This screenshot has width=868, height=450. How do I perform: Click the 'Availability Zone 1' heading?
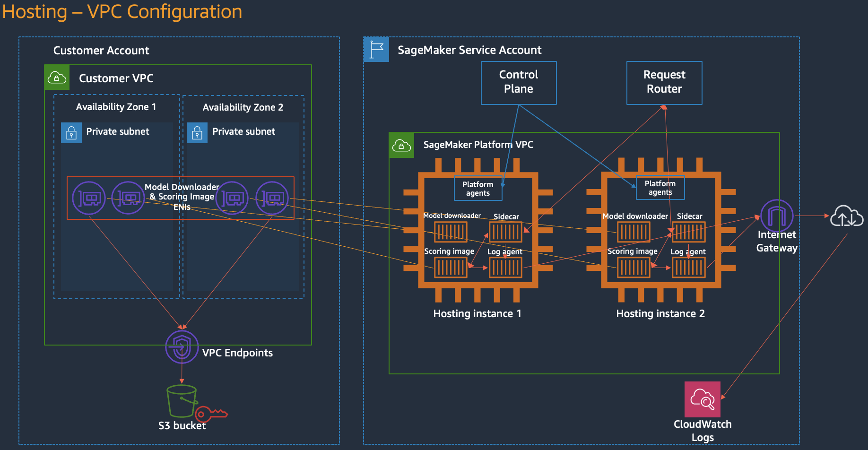(x=116, y=107)
